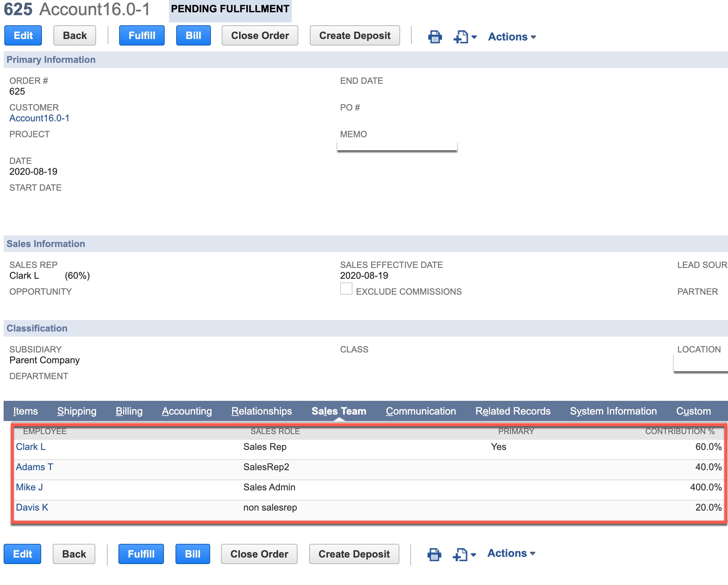The image size is (728, 585).
Task: Select the 400.0% contribution value
Action: coord(706,487)
